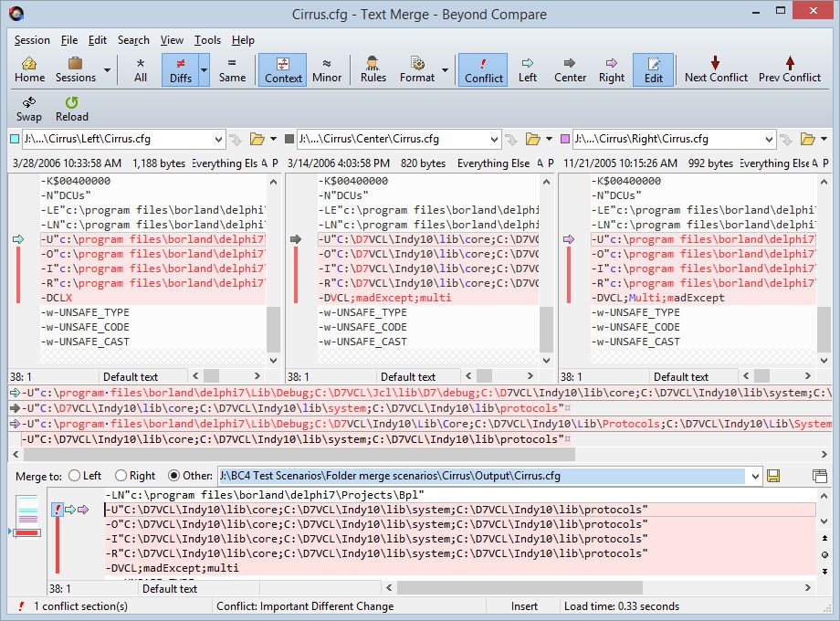Show all lines with All button
Viewport: 840px width, 621px height.
point(141,69)
